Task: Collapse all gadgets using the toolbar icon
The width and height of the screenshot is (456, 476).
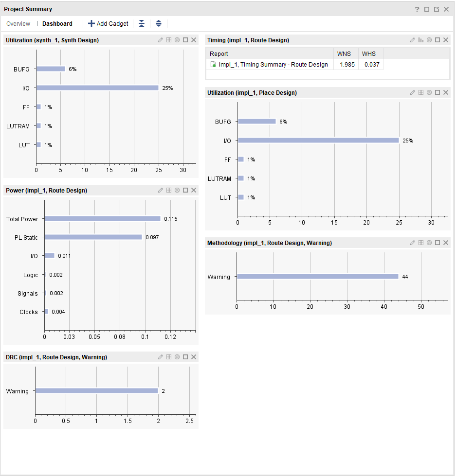Action: (142, 23)
